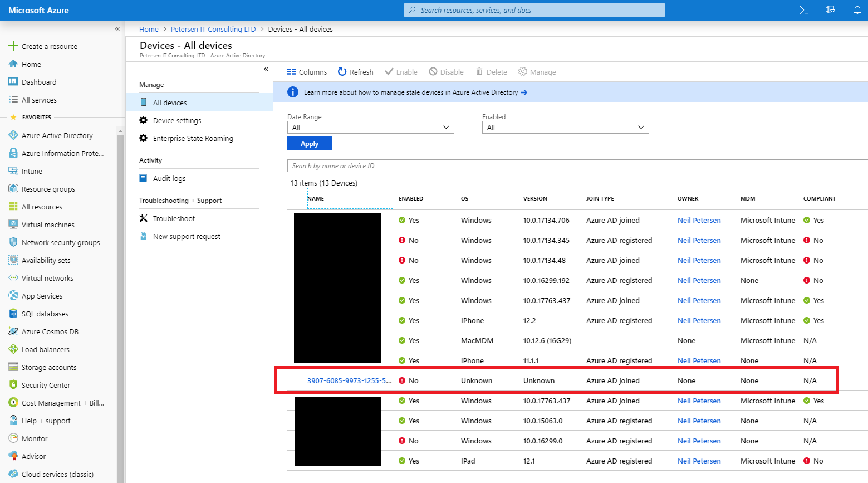Click Petersen IT Consulting LTD breadcrumb
The height and width of the screenshot is (483, 868).
[x=213, y=29]
